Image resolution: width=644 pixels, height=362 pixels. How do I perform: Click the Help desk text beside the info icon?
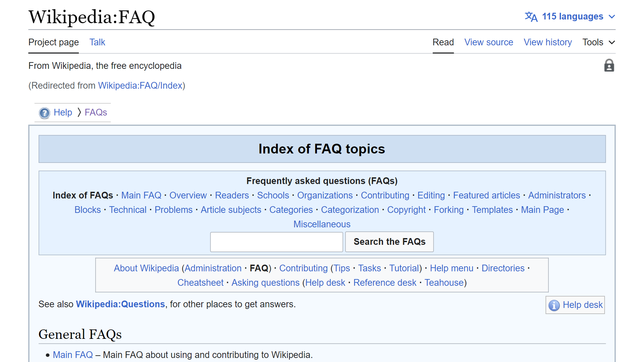coord(583,305)
